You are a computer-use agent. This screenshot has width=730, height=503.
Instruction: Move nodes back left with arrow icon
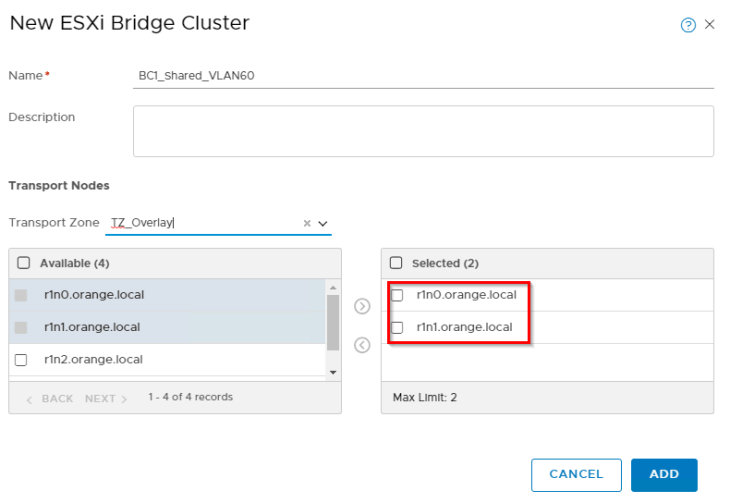pyautogui.click(x=362, y=345)
